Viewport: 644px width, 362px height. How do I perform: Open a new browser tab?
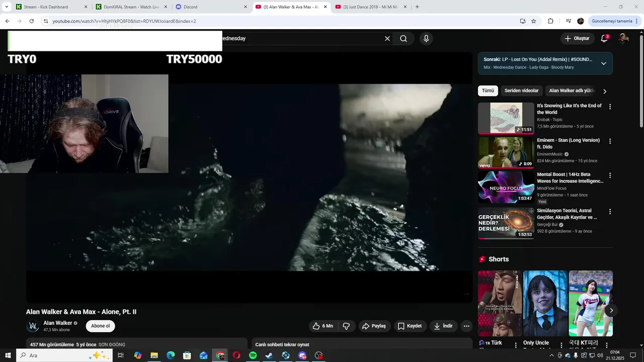coord(417,7)
